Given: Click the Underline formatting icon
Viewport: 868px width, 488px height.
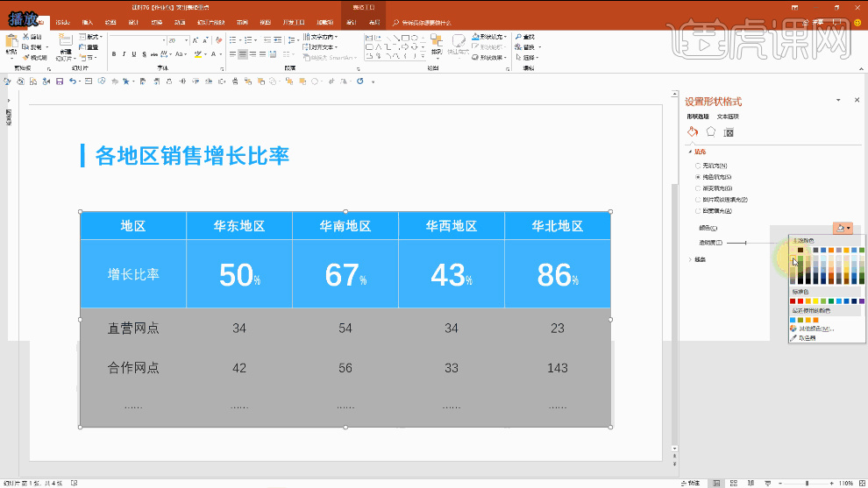Looking at the screenshot, I should click(136, 54).
